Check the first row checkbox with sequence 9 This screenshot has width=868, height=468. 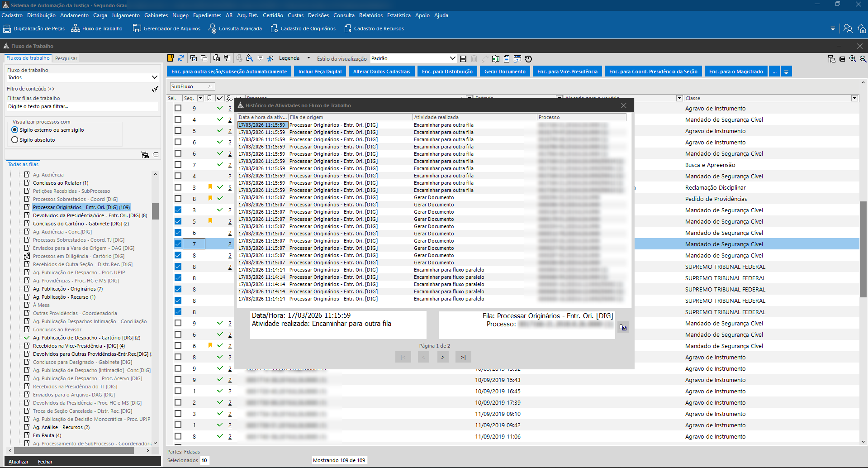pyautogui.click(x=178, y=108)
